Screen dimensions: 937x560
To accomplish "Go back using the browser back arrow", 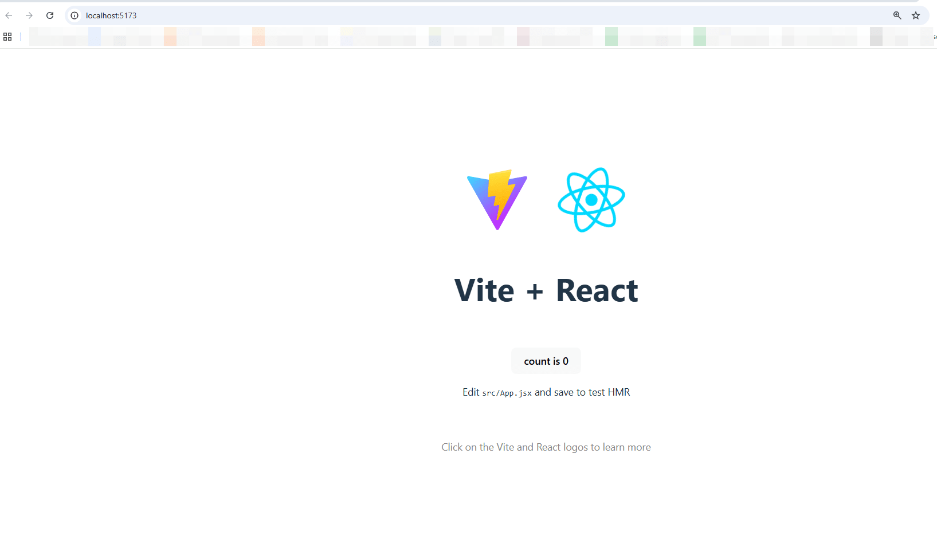I will 9,15.
